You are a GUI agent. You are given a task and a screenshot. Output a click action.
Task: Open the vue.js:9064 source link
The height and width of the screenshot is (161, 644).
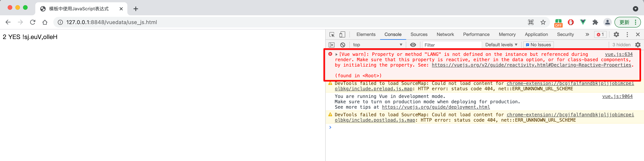point(617,96)
